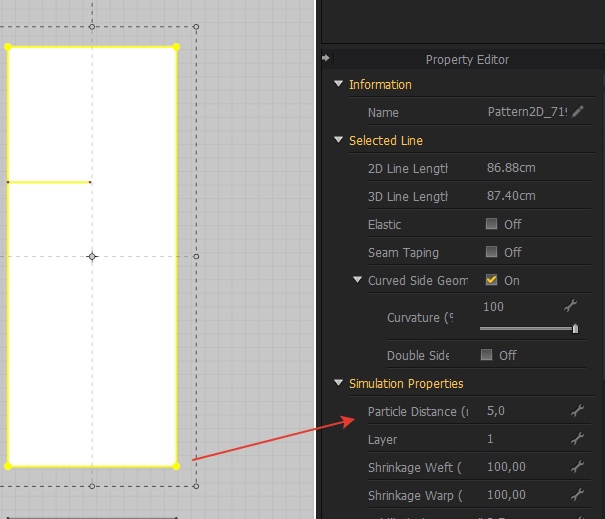Click the arrow icon left of Property Editor
The width and height of the screenshot is (605, 519).
(326, 58)
